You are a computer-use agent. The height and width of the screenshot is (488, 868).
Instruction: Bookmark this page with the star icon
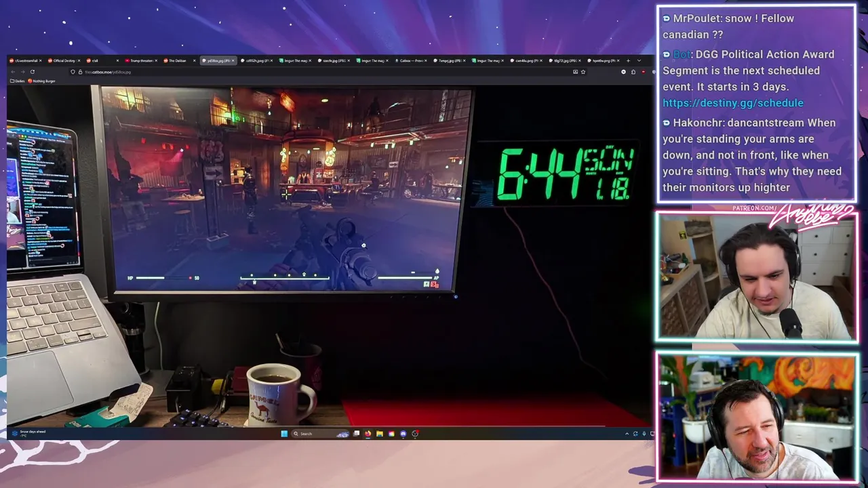583,72
